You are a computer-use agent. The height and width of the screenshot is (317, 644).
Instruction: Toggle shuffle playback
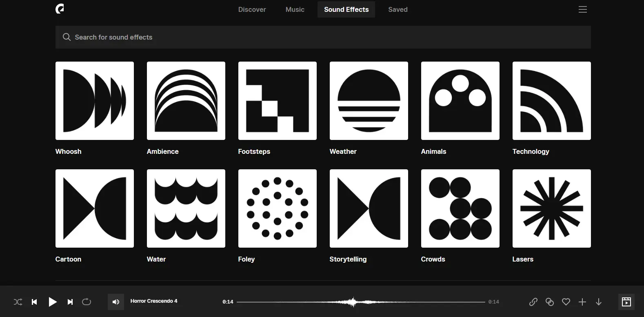click(x=18, y=302)
